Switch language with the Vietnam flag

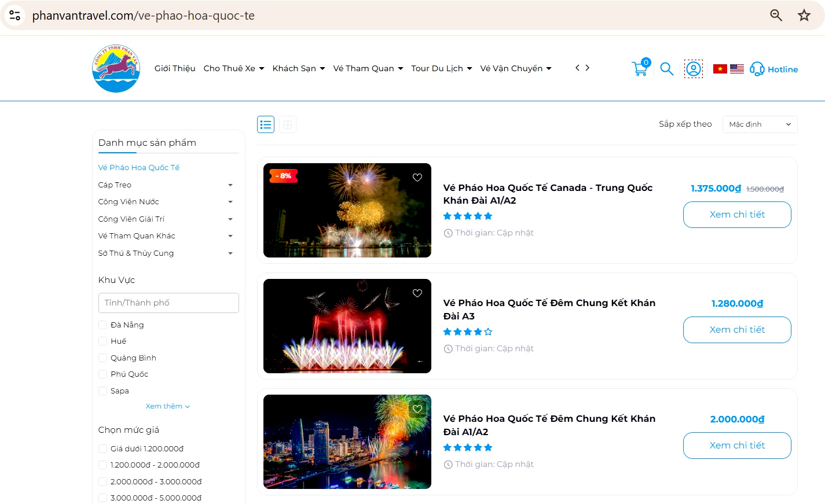pyautogui.click(x=720, y=69)
